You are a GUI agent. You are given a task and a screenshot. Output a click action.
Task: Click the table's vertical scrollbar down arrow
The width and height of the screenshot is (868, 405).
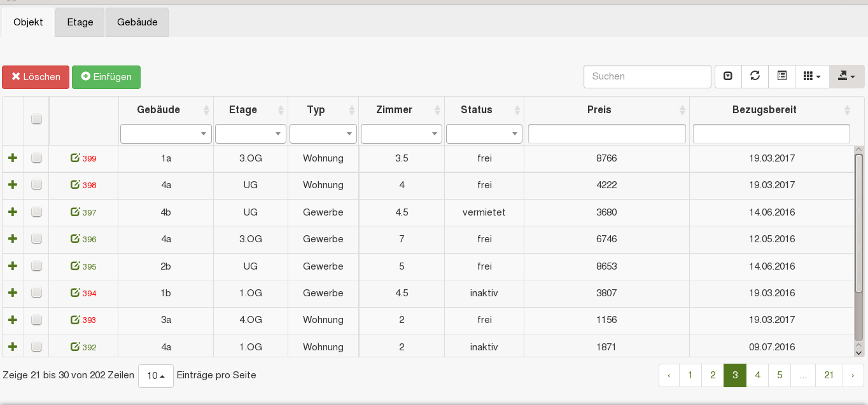pyautogui.click(x=858, y=352)
